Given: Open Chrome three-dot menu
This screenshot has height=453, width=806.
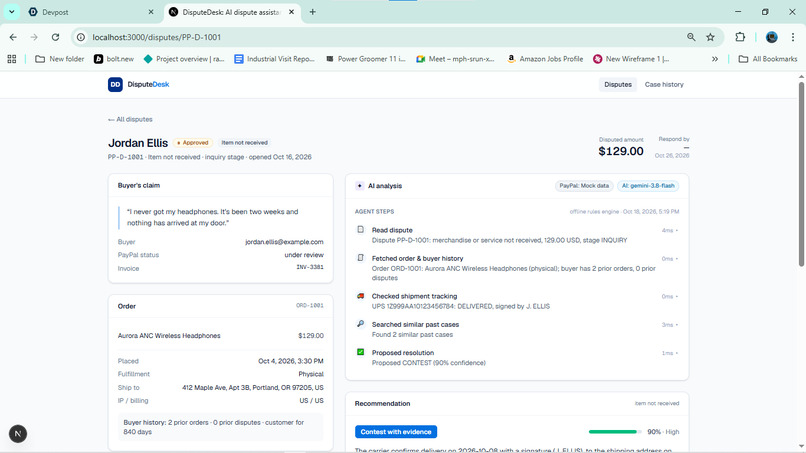Looking at the screenshot, I should pos(793,37).
